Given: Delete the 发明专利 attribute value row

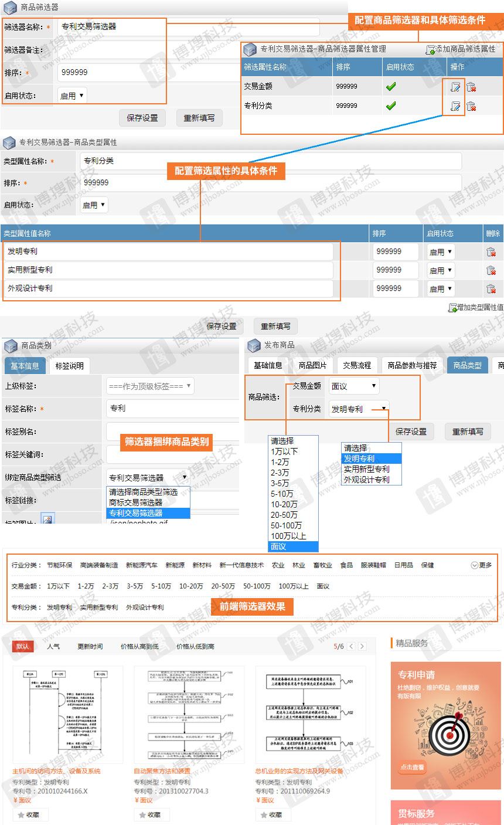Looking at the screenshot, I should coord(491,252).
